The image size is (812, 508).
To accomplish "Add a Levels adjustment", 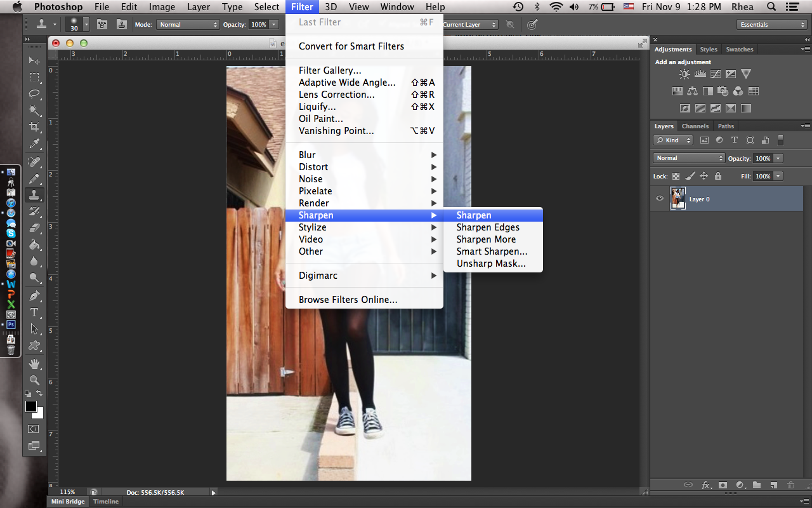I will pos(700,74).
